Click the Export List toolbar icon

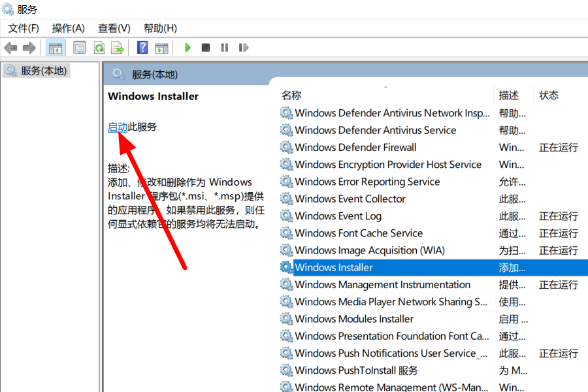click(118, 48)
